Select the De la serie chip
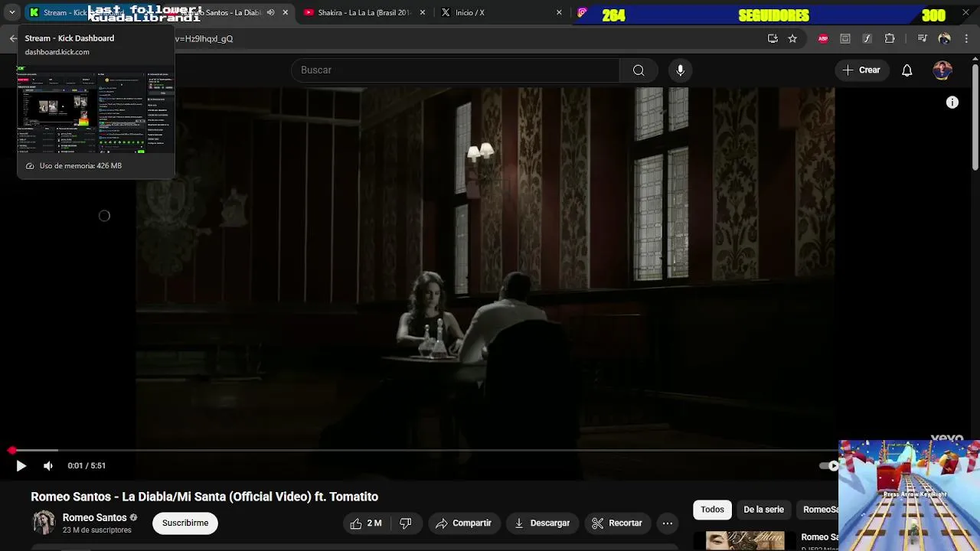 763,510
